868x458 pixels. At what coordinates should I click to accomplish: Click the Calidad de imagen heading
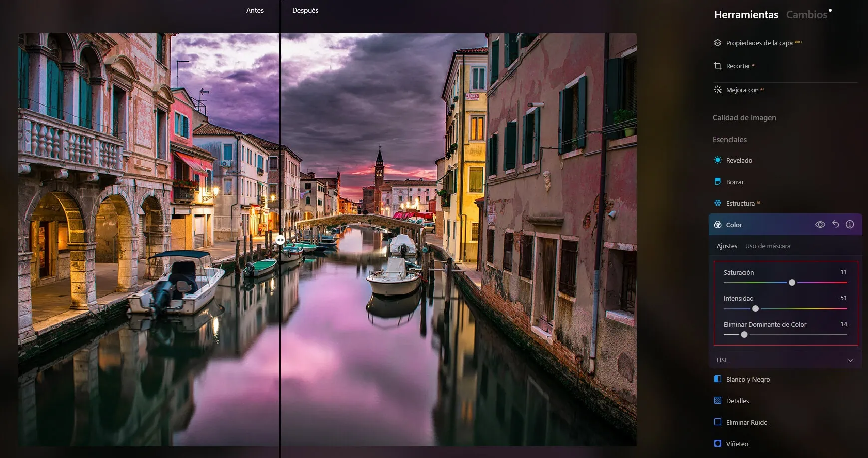point(744,118)
